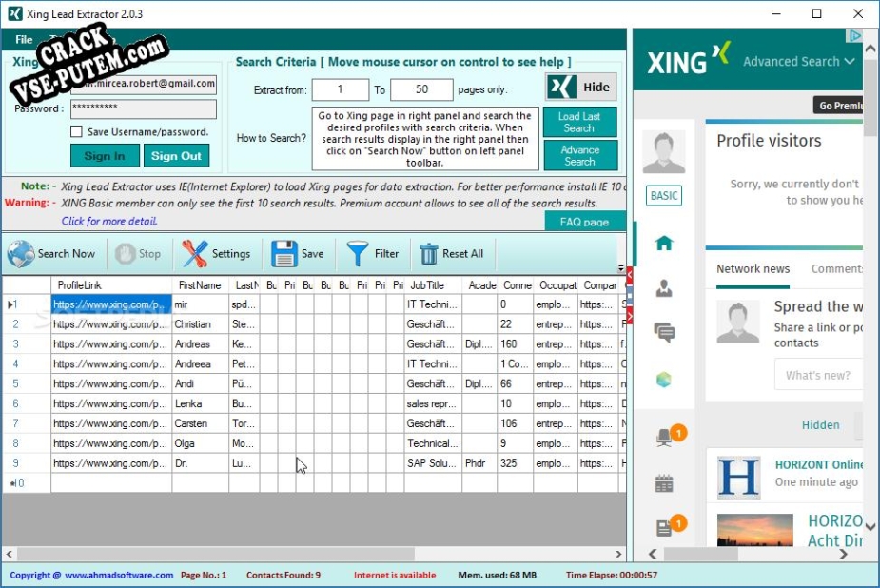Screen dimensions: 880x588
Task: Open the File menu
Action: (x=24, y=39)
